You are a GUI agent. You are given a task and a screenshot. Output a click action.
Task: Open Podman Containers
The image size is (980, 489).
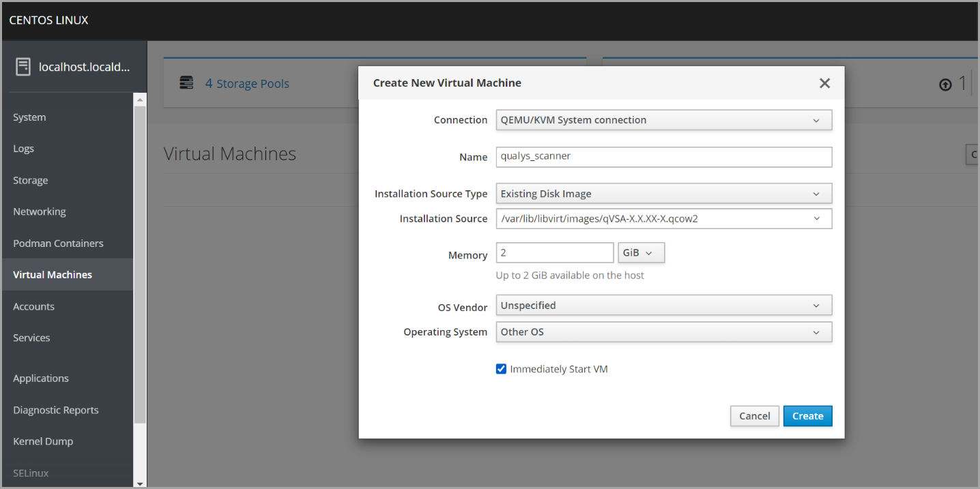pyautogui.click(x=58, y=243)
